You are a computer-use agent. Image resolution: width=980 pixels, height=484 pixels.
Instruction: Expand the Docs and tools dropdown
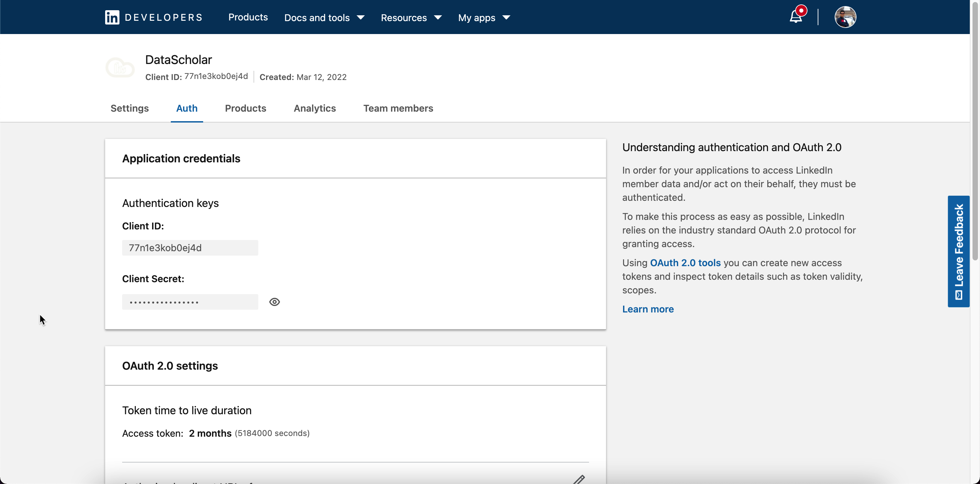click(x=324, y=17)
